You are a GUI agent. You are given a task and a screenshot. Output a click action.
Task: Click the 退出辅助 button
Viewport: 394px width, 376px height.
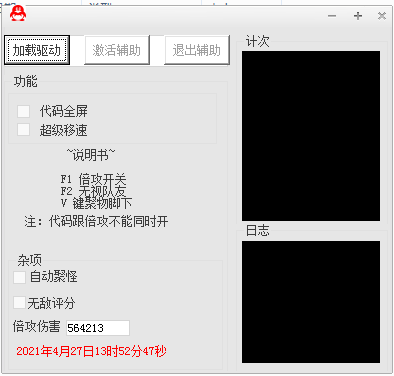[x=197, y=50]
